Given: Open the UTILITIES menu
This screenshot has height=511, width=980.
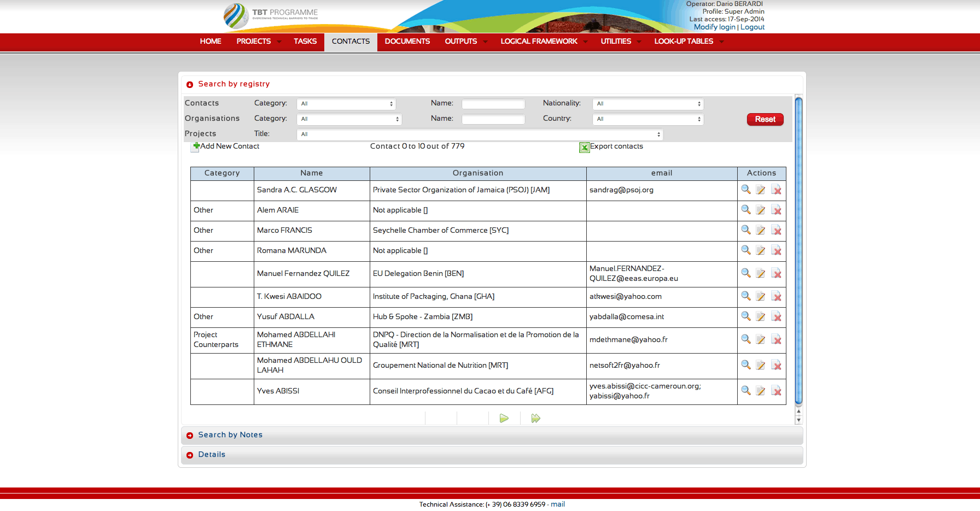Looking at the screenshot, I should pyautogui.click(x=620, y=42).
